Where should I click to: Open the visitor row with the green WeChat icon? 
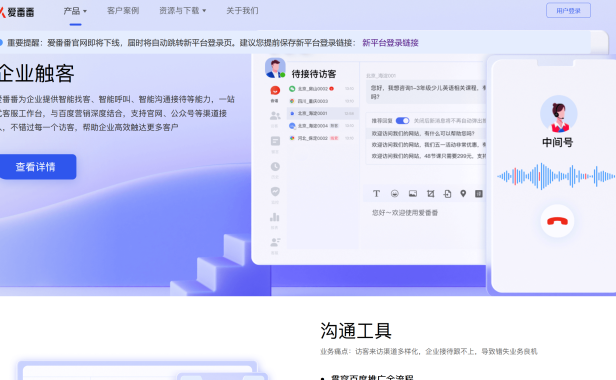pos(322,89)
